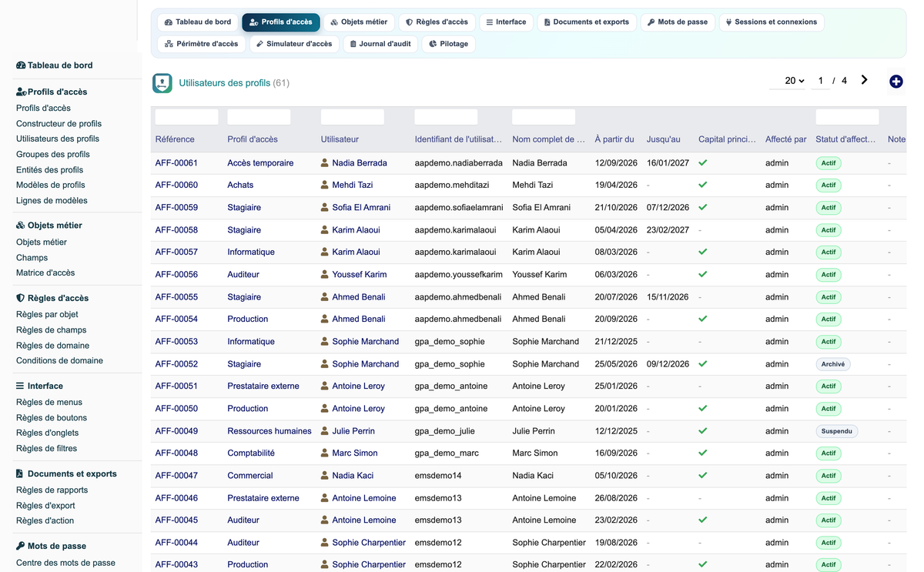
Task: Open Objets métier top tab
Action: tap(359, 22)
